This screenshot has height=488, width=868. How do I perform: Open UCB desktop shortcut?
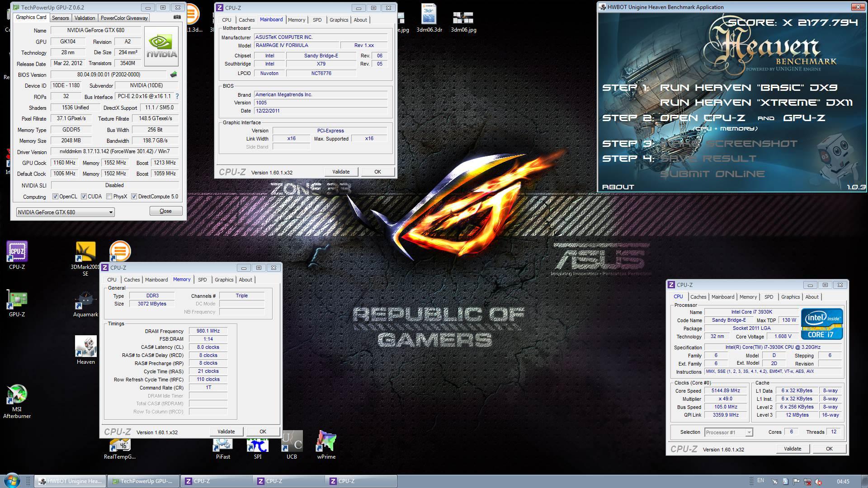tap(292, 445)
